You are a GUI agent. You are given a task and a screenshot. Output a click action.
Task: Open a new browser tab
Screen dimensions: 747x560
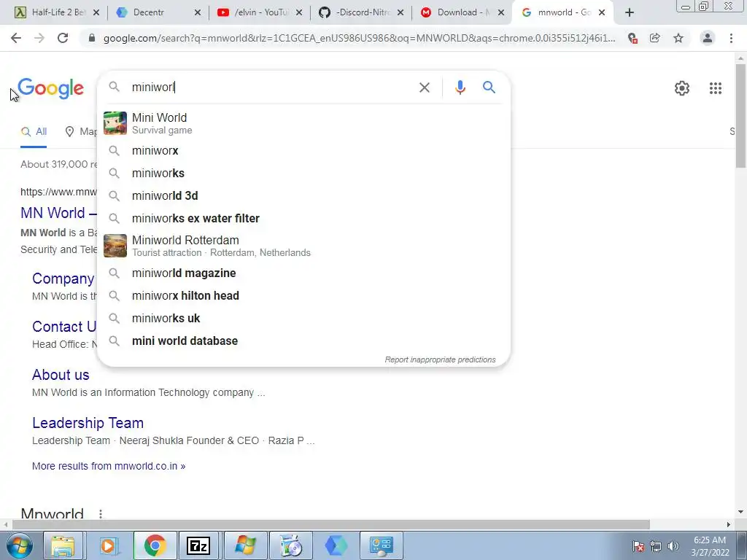pyautogui.click(x=630, y=12)
